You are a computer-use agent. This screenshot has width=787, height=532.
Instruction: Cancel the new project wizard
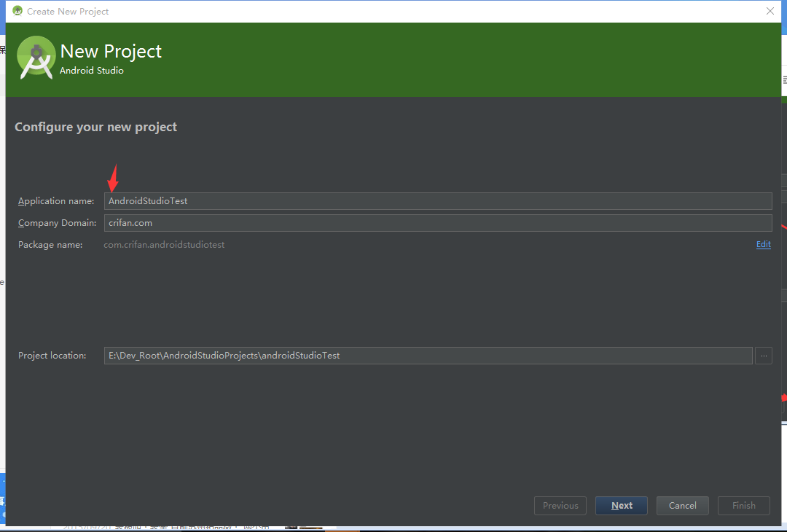[x=683, y=506]
